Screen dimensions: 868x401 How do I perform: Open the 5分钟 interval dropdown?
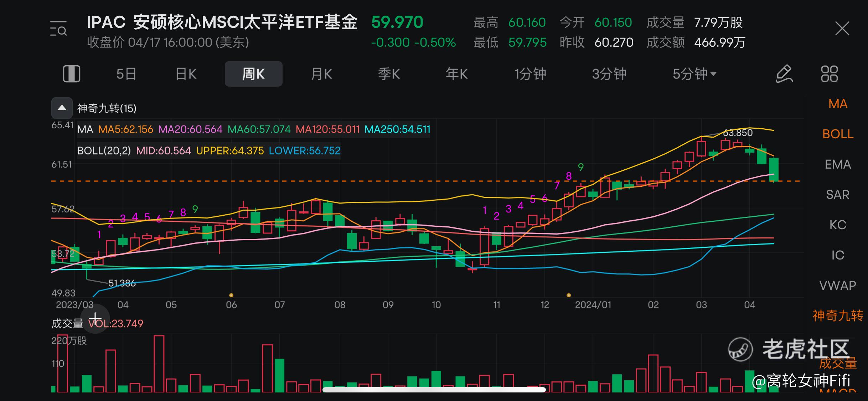(x=694, y=74)
